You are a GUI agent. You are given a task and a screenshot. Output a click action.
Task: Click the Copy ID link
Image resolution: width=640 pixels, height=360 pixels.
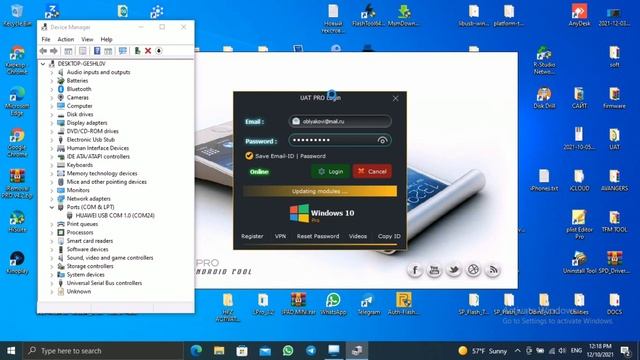389,236
